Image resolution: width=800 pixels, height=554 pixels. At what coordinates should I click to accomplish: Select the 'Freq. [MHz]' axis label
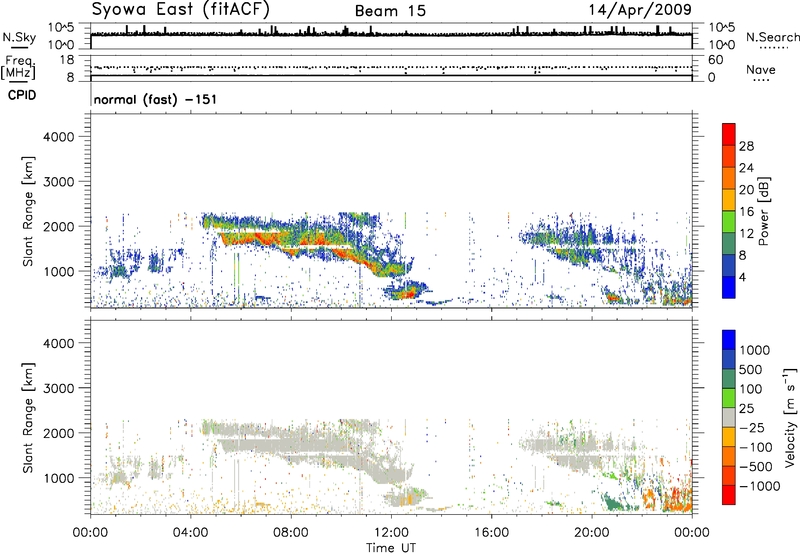(18, 67)
